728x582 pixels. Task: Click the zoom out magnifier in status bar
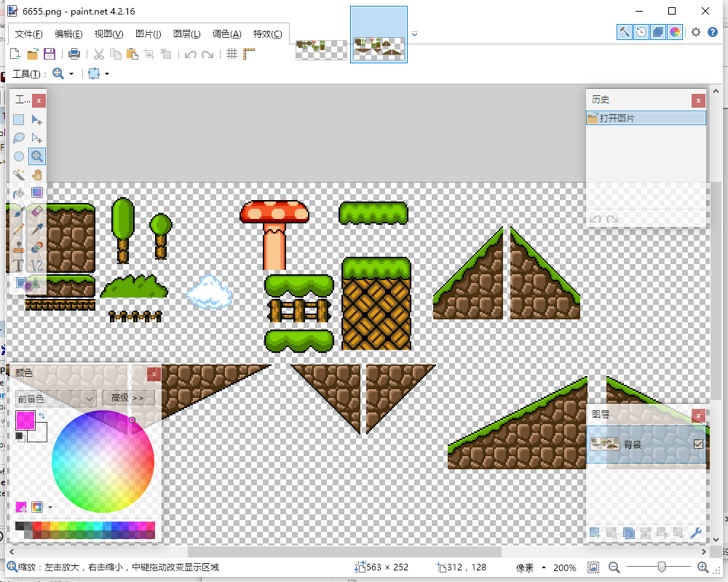tap(614, 567)
